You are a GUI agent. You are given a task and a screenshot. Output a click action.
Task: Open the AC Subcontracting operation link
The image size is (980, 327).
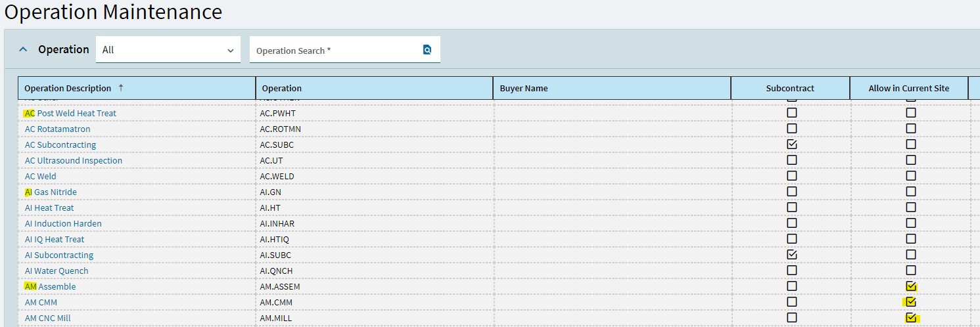tap(60, 144)
